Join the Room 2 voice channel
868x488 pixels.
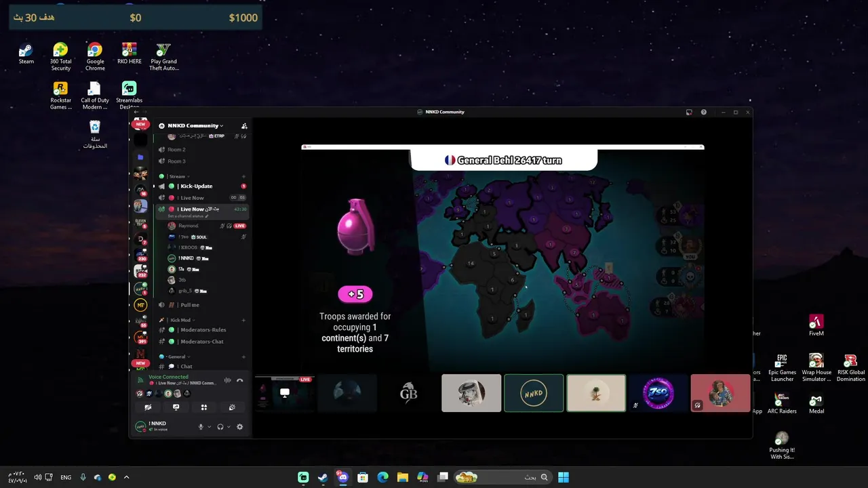[x=201, y=149]
